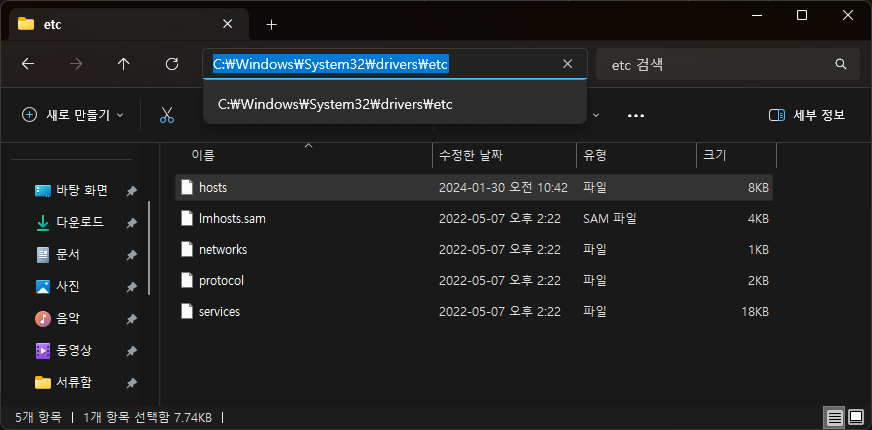The width and height of the screenshot is (872, 430).
Task: Click the SAM 파일 type cell
Action: coord(610,219)
